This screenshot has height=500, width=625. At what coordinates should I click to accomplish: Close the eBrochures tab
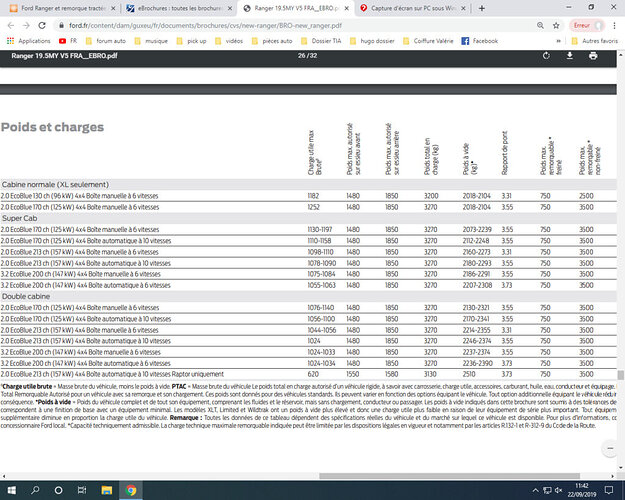tap(230, 8)
